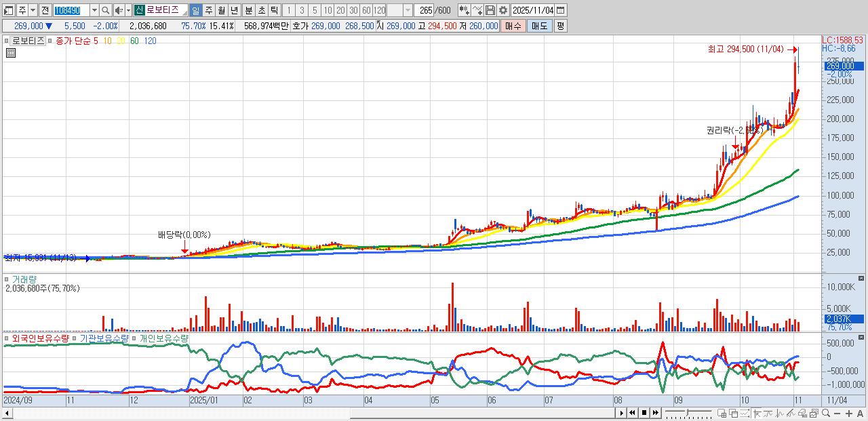Select interval 3 button

tap(302, 10)
